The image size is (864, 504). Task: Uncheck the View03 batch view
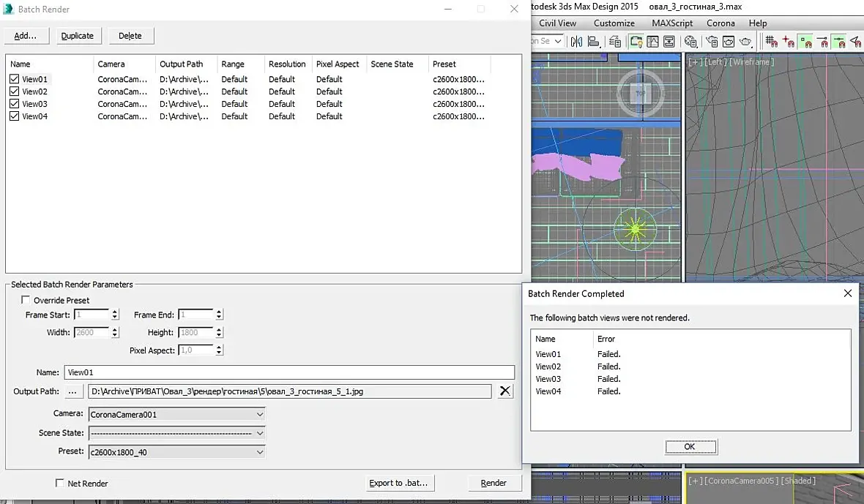(x=15, y=104)
